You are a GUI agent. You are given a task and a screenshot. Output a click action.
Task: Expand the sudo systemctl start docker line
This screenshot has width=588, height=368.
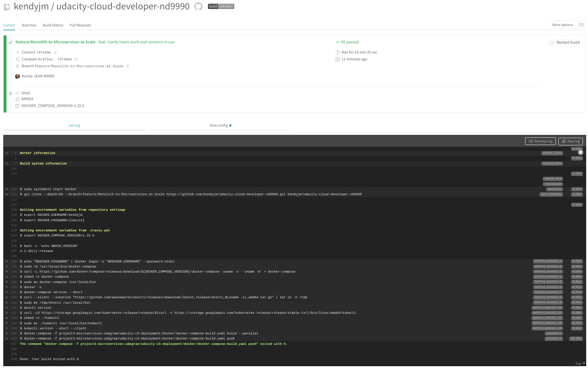pyautogui.click(x=7, y=189)
